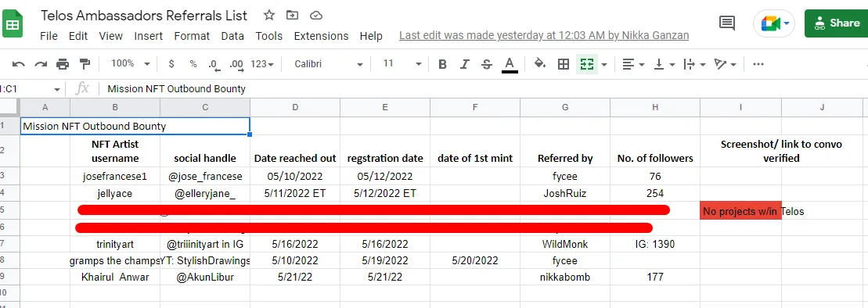Open the Insert menu
The height and width of the screenshot is (308, 868).
(x=149, y=36)
